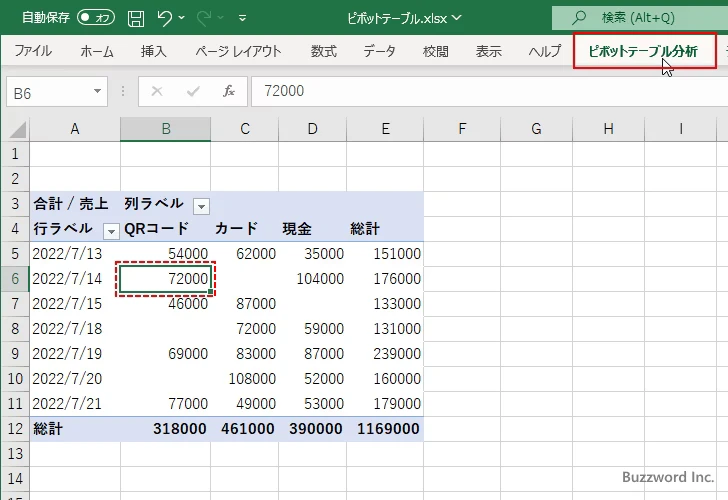Open the Undo history dropdown arrow
This screenshot has width=728, height=500.
pos(182,18)
